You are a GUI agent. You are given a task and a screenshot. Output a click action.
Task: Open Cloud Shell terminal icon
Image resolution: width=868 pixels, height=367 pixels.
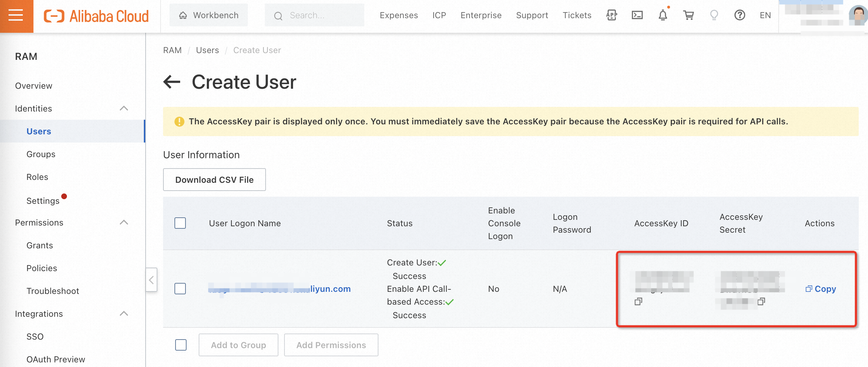pyautogui.click(x=637, y=15)
